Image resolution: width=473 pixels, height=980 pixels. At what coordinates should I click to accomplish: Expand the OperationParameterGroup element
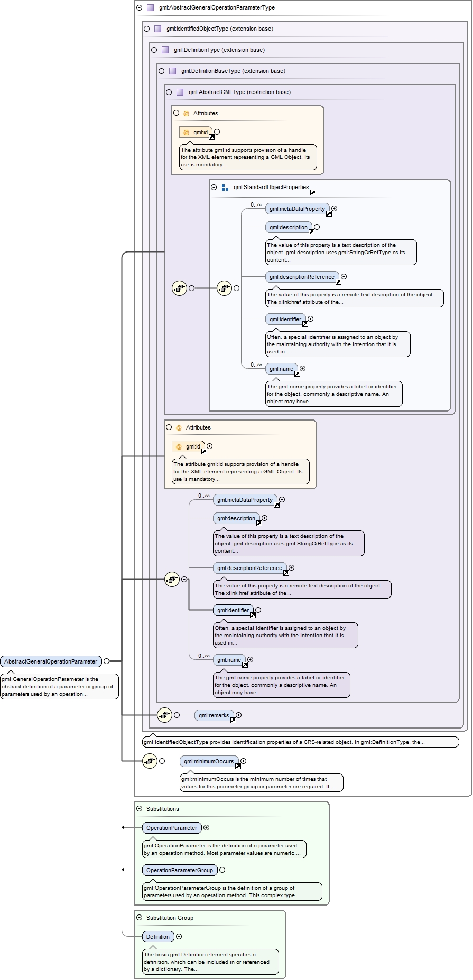[222, 870]
